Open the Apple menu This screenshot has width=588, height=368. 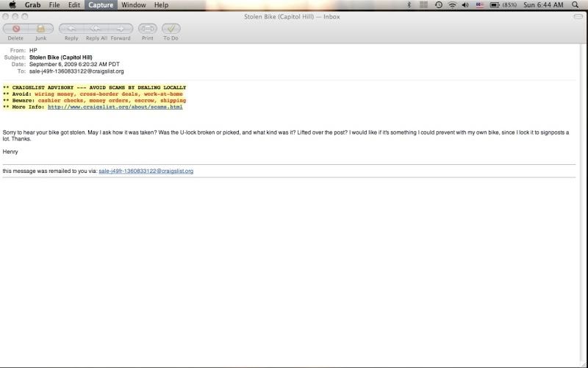[x=12, y=5]
